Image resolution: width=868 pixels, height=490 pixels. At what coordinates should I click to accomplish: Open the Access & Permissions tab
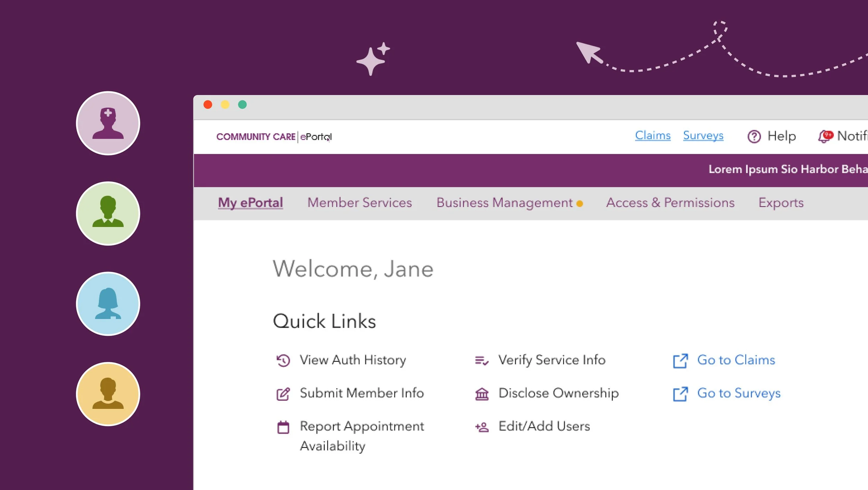point(670,203)
